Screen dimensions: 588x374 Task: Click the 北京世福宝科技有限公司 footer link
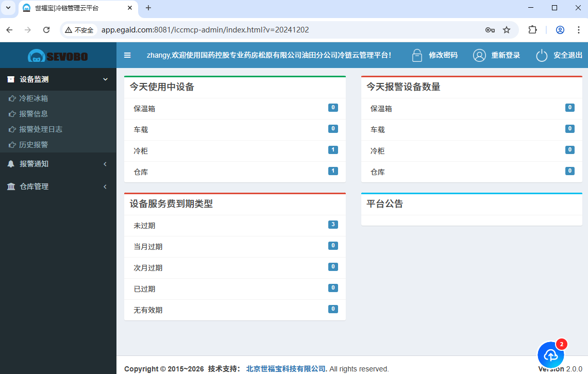tap(287, 369)
